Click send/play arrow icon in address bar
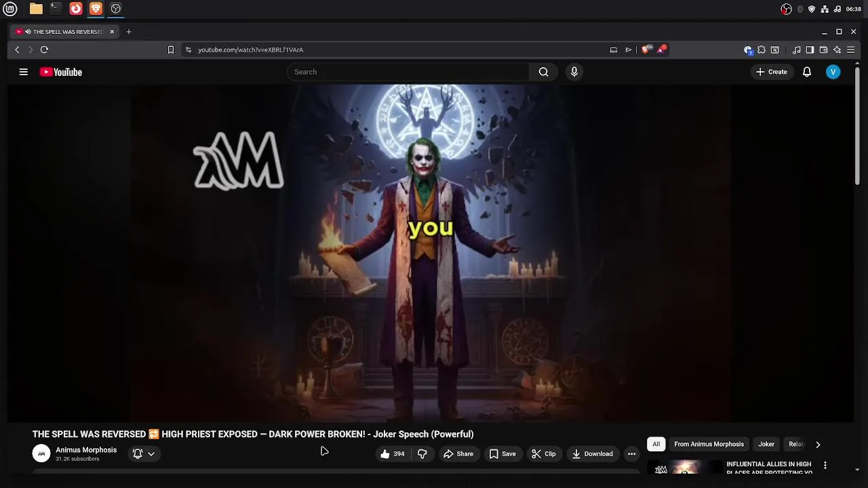The height and width of the screenshot is (488, 868). click(x=629, y=49)
